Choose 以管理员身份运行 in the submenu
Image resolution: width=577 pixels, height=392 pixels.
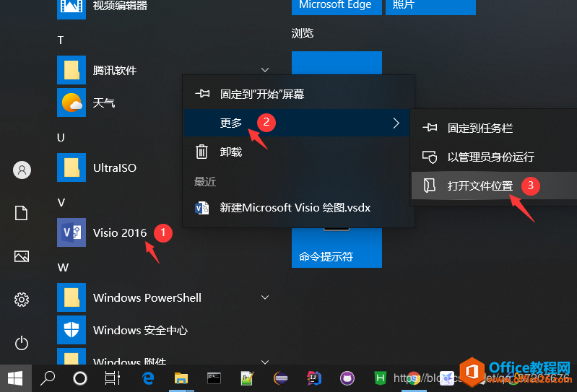click(494, 157)
